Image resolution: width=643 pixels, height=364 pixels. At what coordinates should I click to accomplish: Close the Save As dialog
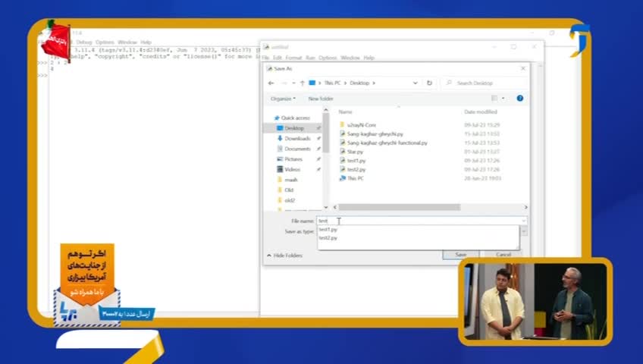(x=523, y=68)
